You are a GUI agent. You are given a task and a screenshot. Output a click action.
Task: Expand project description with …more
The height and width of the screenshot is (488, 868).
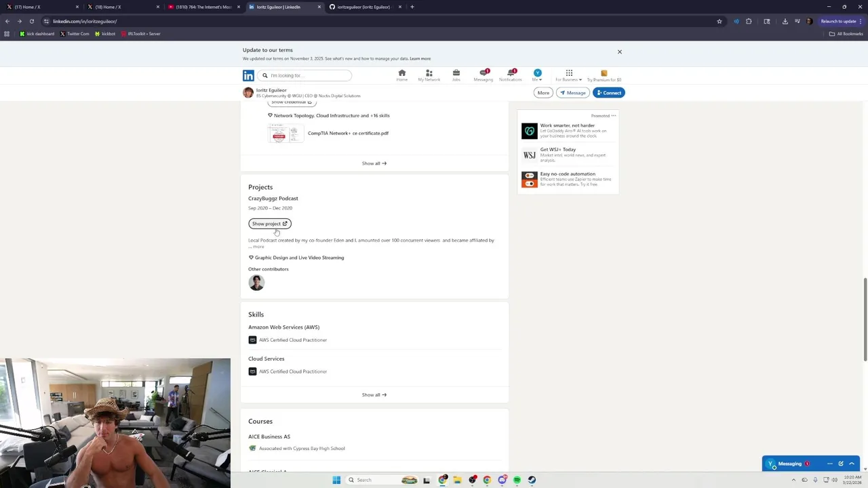pos(258,247)
